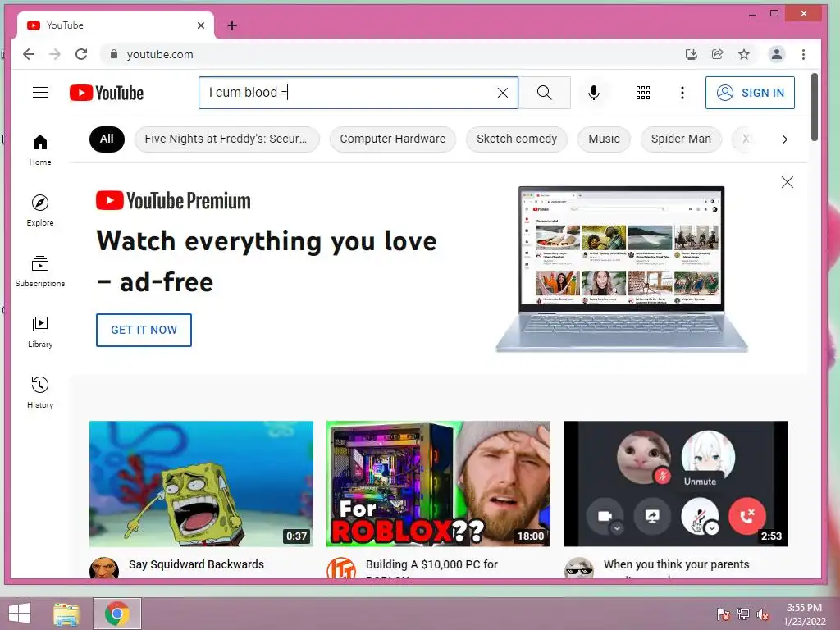Select the Spider-Man chip

coord(681,139)
